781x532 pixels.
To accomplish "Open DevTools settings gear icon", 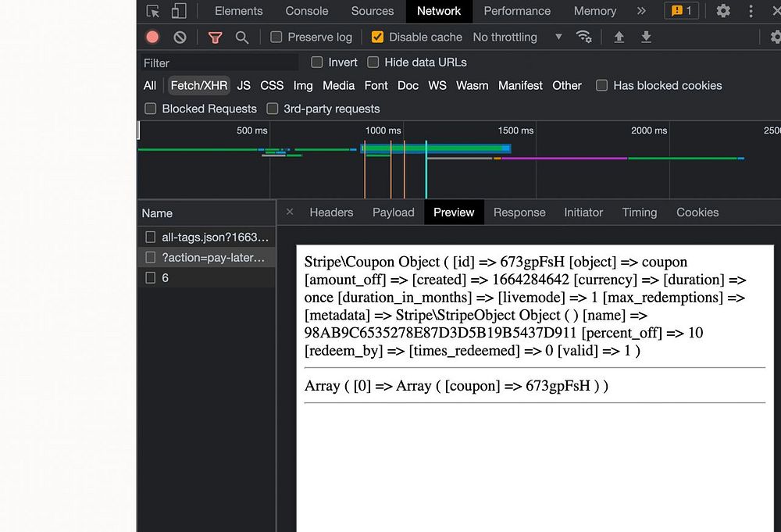I will (723, 11).
